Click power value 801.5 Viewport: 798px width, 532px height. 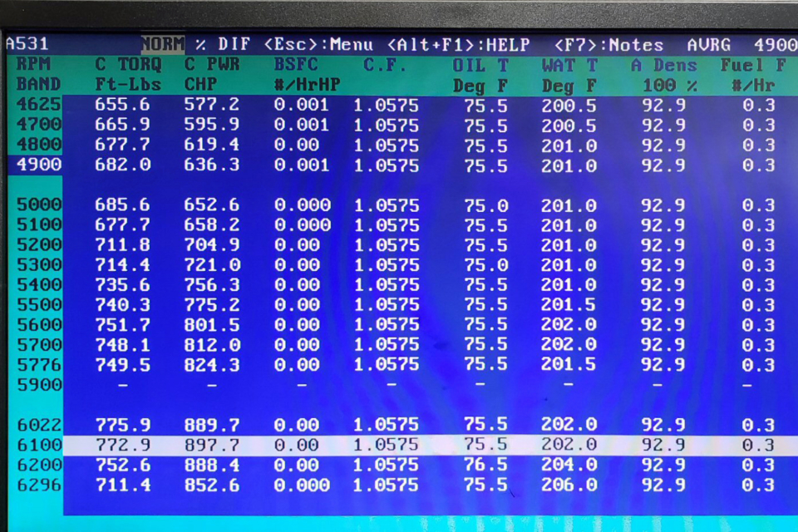tap(212, 325)
